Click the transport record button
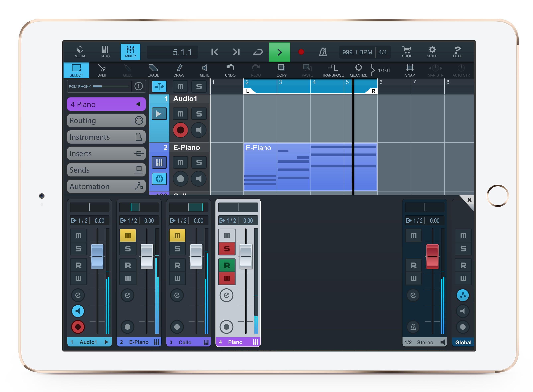Screen dimensions: 533x392 (x=301, y=52)
